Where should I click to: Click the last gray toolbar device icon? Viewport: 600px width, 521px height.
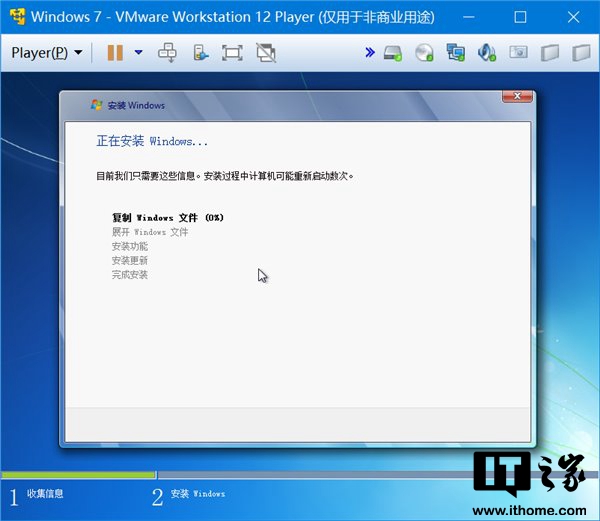(579, 52)
